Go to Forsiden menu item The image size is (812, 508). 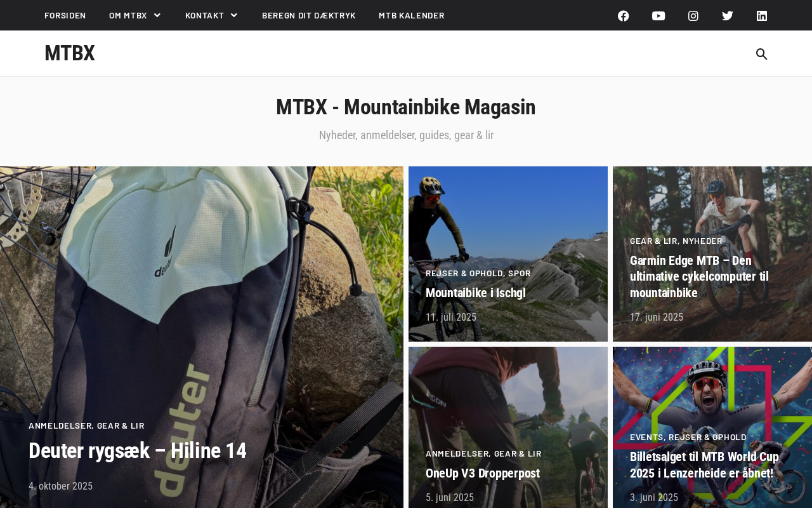click(65, 15)
